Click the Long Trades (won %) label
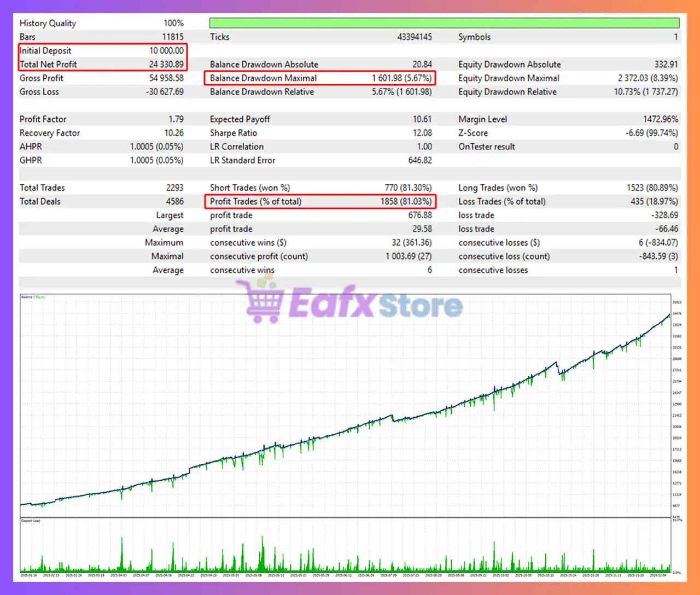700x595 pixels. (x=498, y=188)
